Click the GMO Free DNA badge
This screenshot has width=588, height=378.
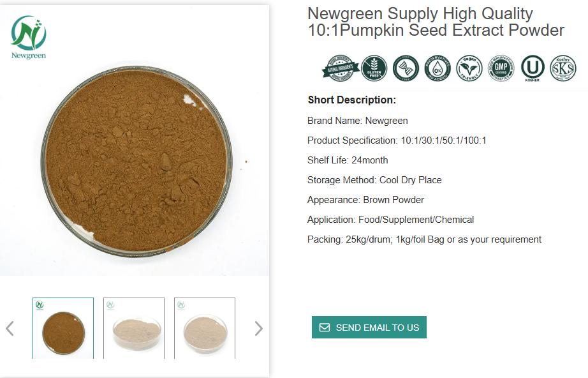click(x=406, y=68)
